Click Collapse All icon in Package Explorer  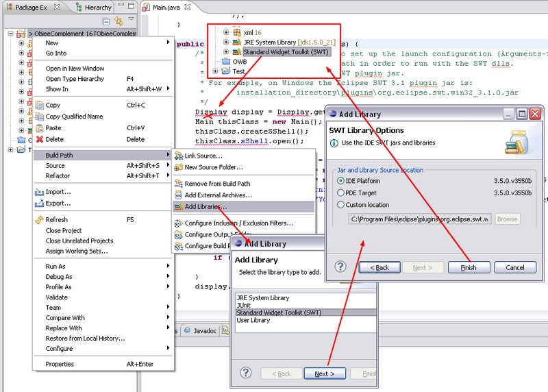105,21
